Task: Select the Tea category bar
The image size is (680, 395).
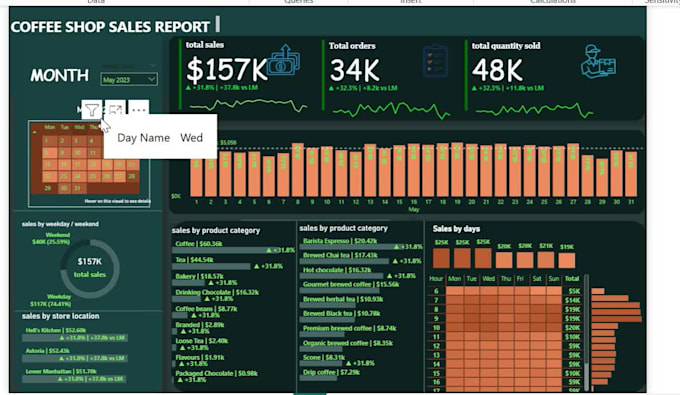Action: [212, 266]
